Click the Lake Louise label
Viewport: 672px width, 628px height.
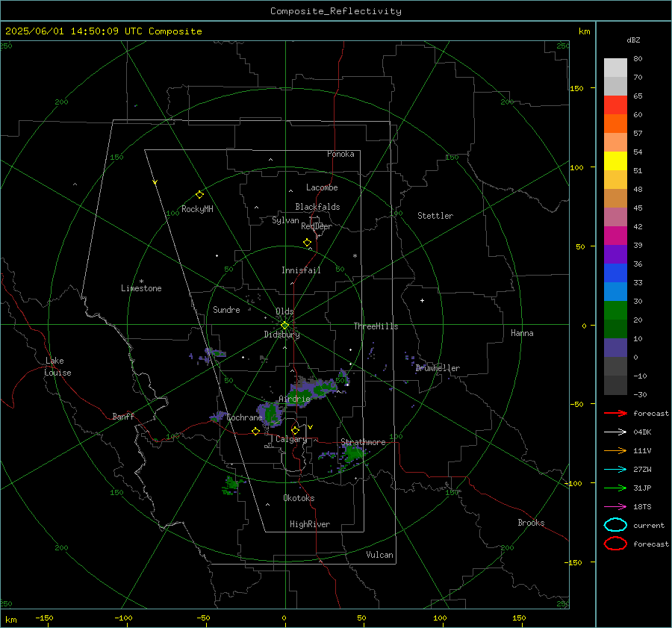click(57, 367)
